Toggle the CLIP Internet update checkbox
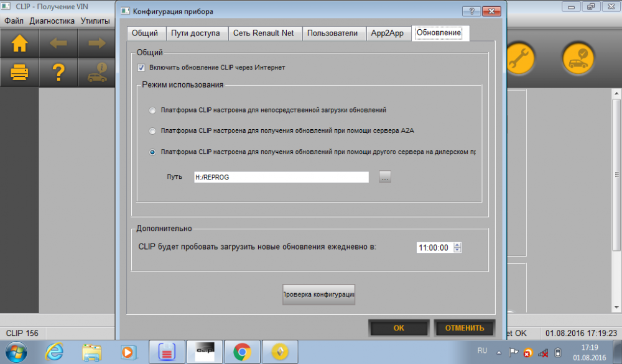 click(141, 68)
